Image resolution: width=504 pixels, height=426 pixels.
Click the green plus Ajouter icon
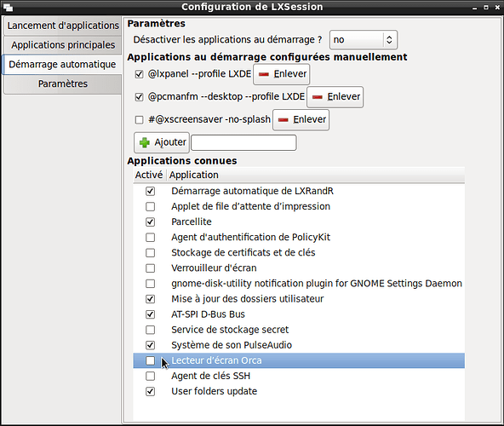pyautogui.click(x=145, y=142)
